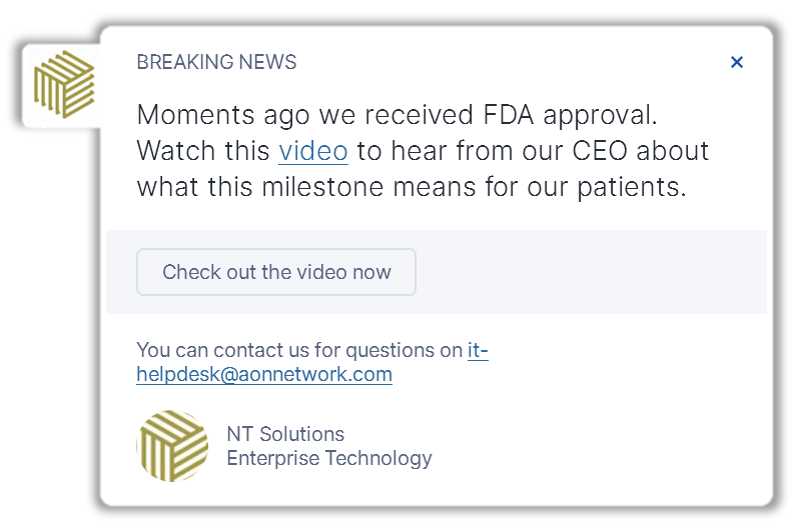Click "Watch this" text before the video link

[x=203, y=151]
